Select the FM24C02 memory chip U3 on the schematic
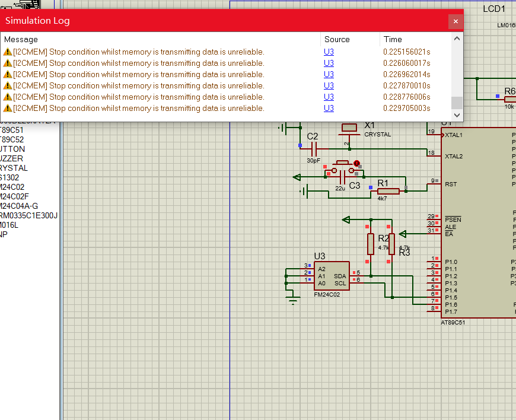This screenshot has width=516, height=420. pyautogui.click(x=332, y=276)
